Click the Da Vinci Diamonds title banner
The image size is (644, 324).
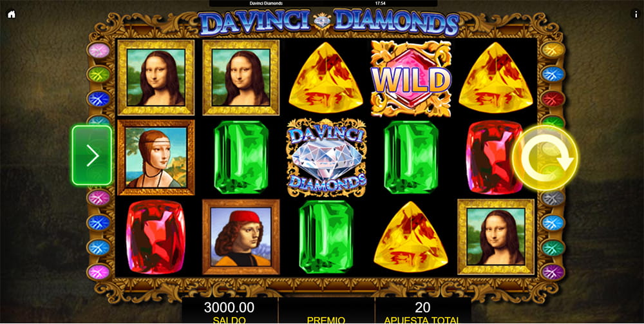click(328, 23)
